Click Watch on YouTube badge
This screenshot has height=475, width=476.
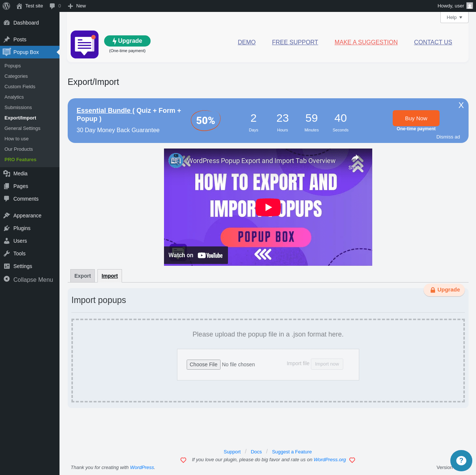pos(196,255)
